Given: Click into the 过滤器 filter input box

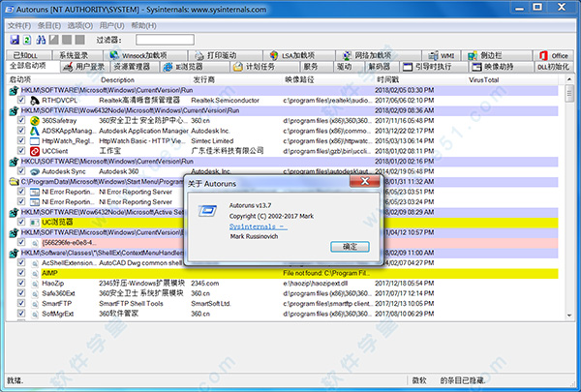Looking at the screenshot, I should (x=165, y=40).
